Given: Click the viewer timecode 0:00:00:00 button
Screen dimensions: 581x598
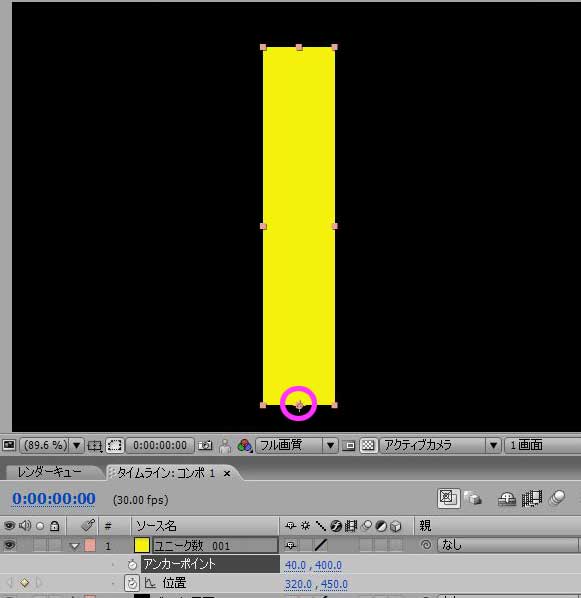Looking at the screenshot, I should click(x=160, y=445).
